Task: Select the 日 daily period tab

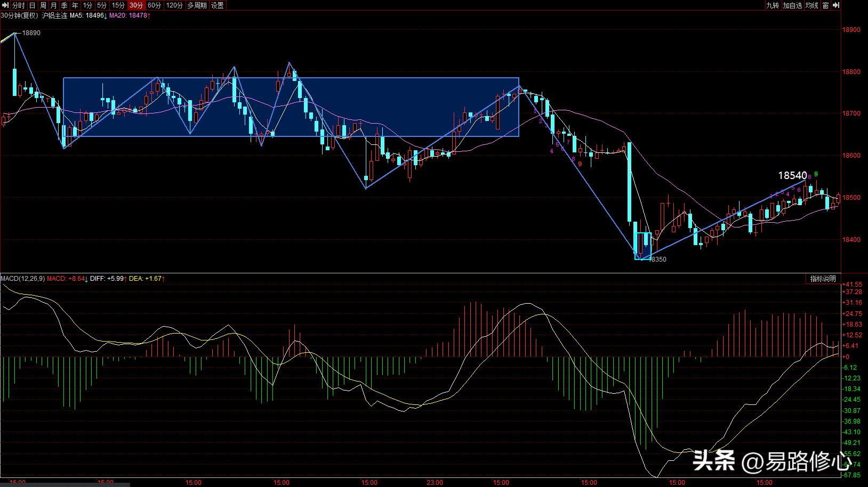Action: pos(32,5)
